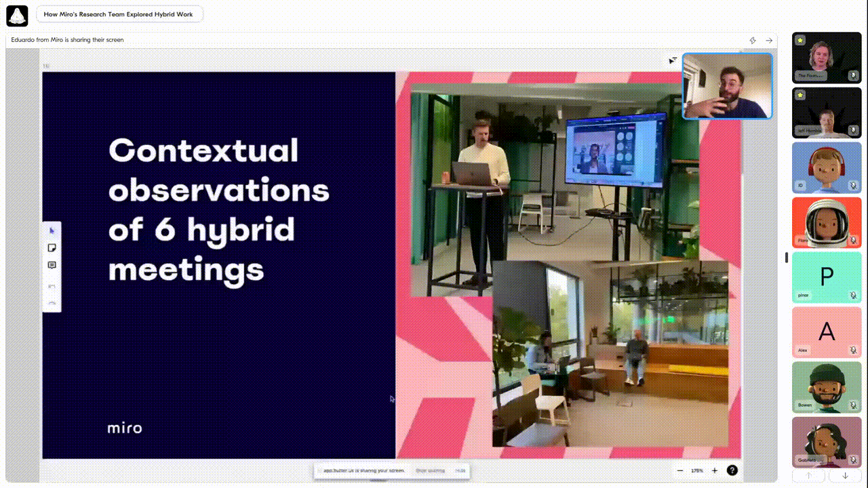Open Eduardo's speaker video tile
Viewport: 868px width, 488px height.
pyautogui.click(x=727, y=86)
